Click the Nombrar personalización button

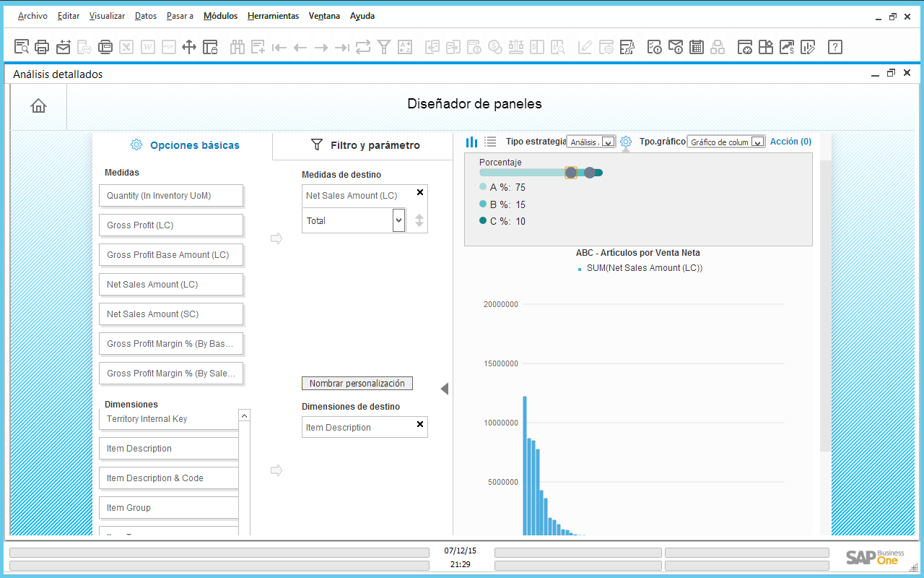[x=357, y=384]
